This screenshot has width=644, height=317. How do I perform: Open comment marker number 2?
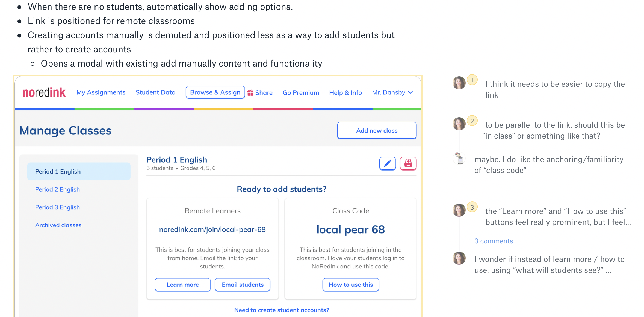pos(472,121)
